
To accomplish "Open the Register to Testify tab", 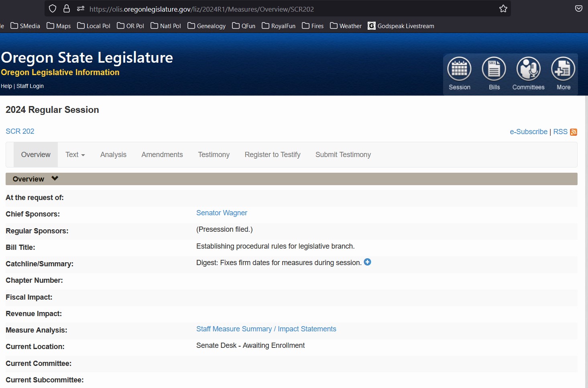I will click(273, 155).
